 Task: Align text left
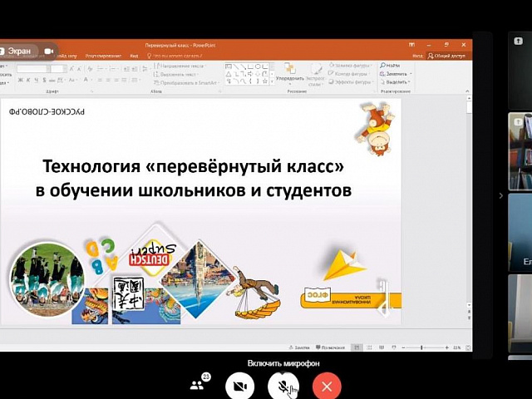[x=100, y=80]
